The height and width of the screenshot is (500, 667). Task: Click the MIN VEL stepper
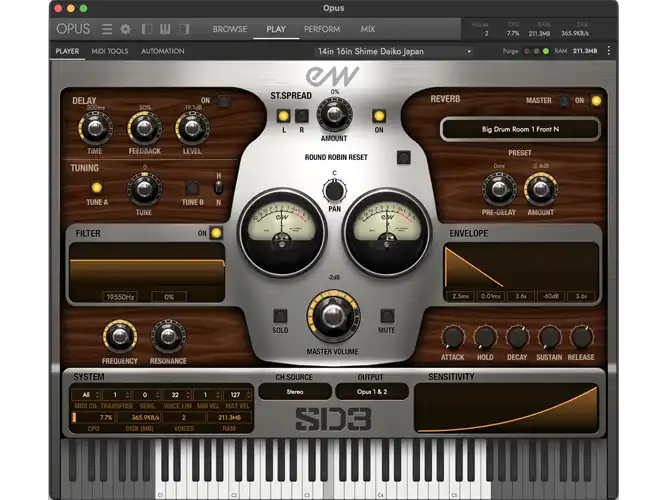206,395
